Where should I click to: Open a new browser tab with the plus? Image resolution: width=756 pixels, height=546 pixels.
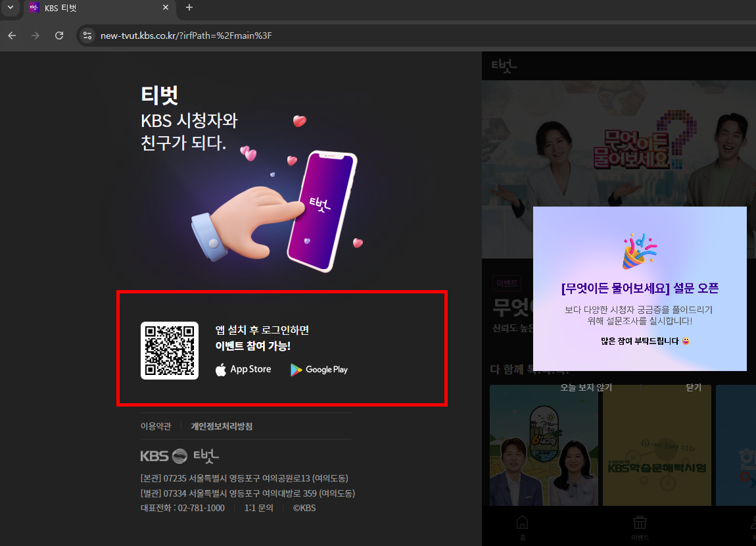pos(189,8)
